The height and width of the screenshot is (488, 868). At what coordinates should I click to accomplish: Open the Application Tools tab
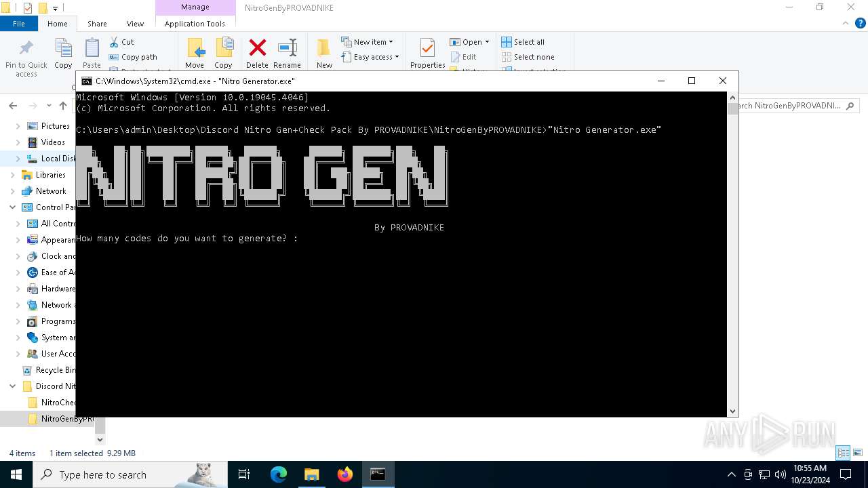tap(195, 23)
